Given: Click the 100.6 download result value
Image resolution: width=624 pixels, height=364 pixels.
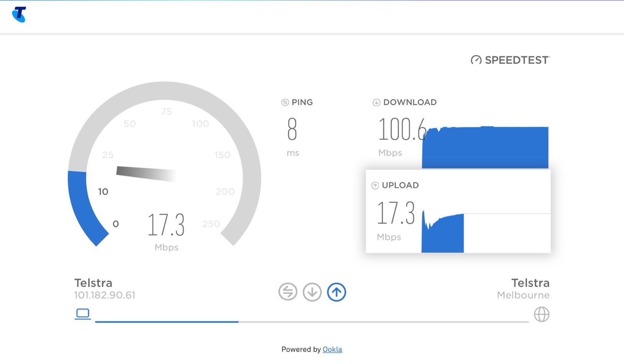Looking at the screenshot, I should coord(402,129).
